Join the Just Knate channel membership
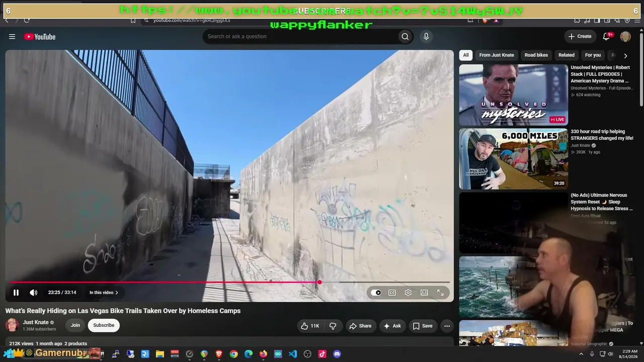Viewport: 644px width, 362px height. [x=75, y=325]
